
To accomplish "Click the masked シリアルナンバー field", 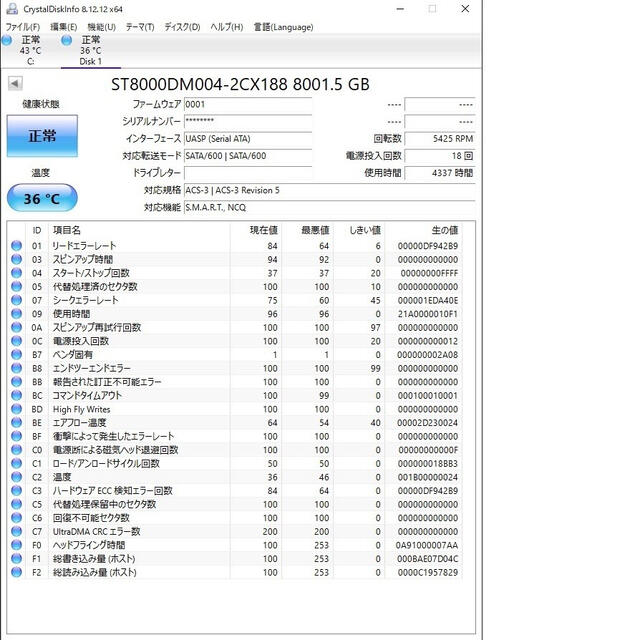I will (248, 122).
